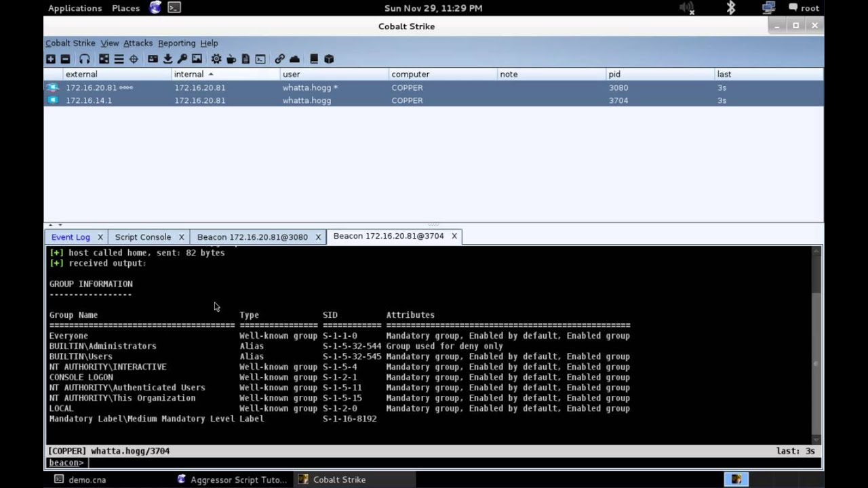Click the gear icon in the toolbar

[x=216, y=59]
